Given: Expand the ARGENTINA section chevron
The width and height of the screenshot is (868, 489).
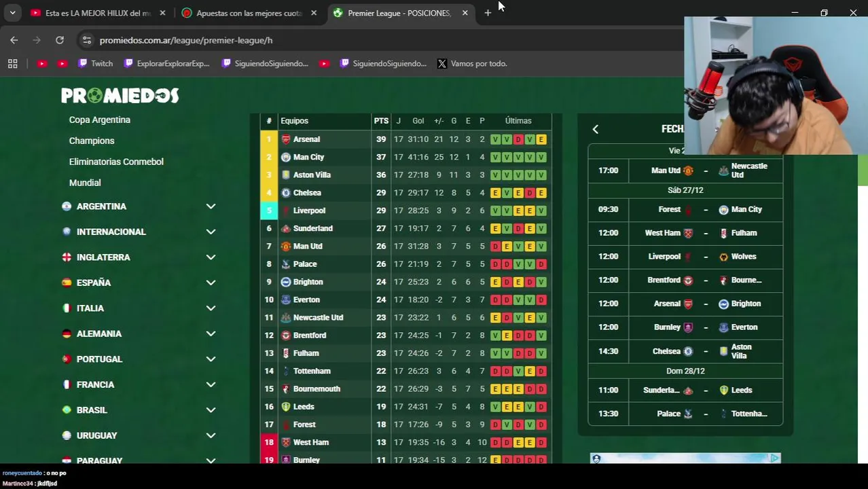Looking at the screenshot, I should tap(211, 206).
